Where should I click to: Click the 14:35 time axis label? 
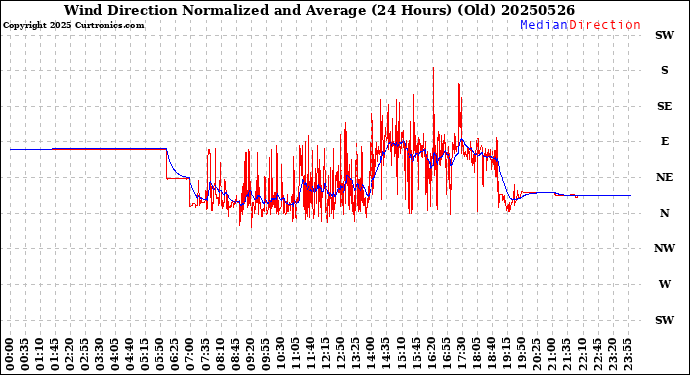coord(386,355)
